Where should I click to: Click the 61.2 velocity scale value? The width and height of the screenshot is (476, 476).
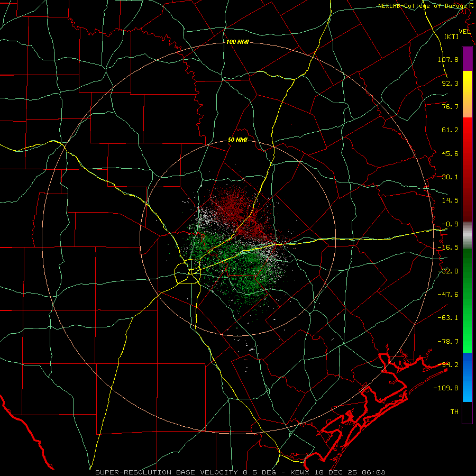[x=450, y=130]
